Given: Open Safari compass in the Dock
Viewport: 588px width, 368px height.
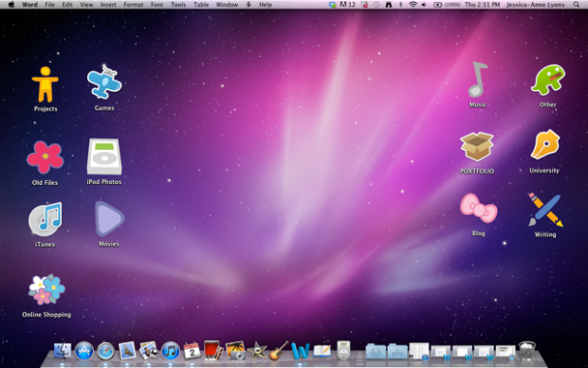Looking at the screenshot, I should coord(106,352).
